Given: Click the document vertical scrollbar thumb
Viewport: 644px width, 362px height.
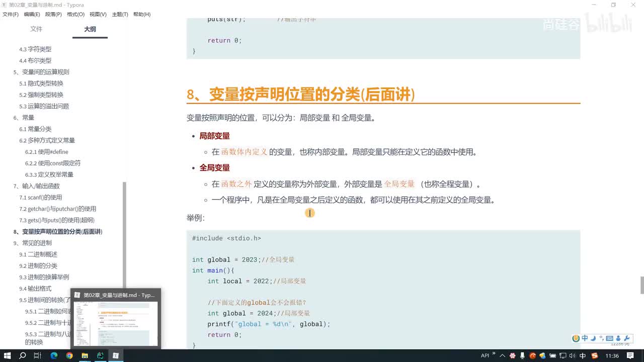Looking at the screenshot, I should [x=641, y=285].
